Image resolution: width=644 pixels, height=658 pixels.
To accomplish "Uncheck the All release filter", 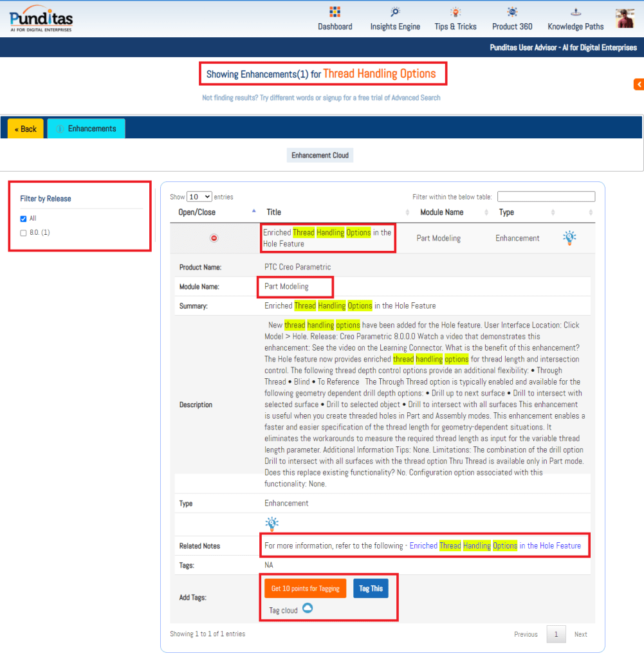I will tap(24, 219).
